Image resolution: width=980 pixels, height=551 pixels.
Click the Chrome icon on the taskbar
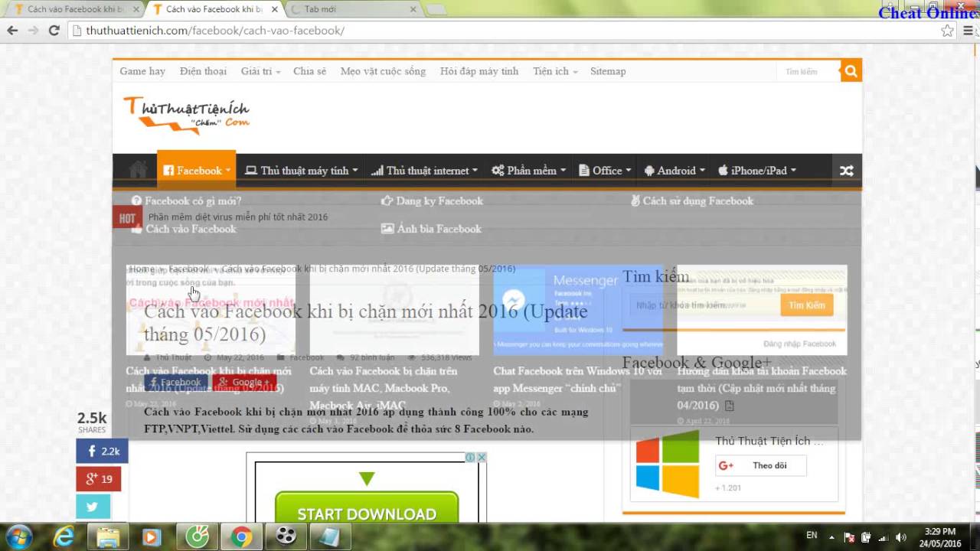pos(242,536)
